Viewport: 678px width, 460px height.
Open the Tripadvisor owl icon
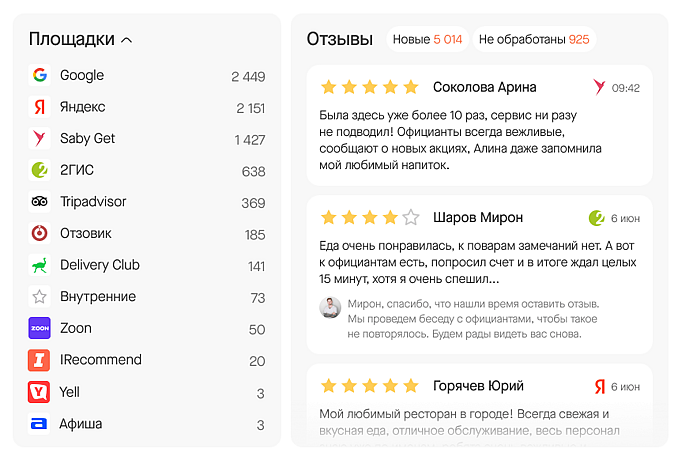click(x=40, y=202)
